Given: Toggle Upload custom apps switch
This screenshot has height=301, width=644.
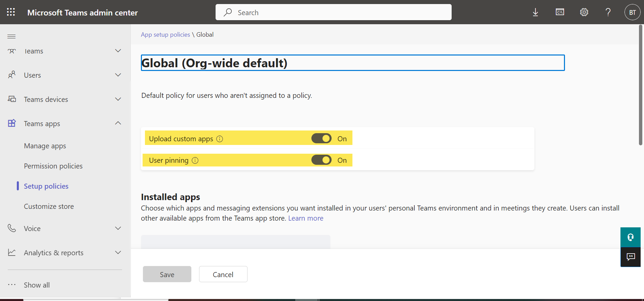Looking at the screenshot, I should (x=321, y=138).
